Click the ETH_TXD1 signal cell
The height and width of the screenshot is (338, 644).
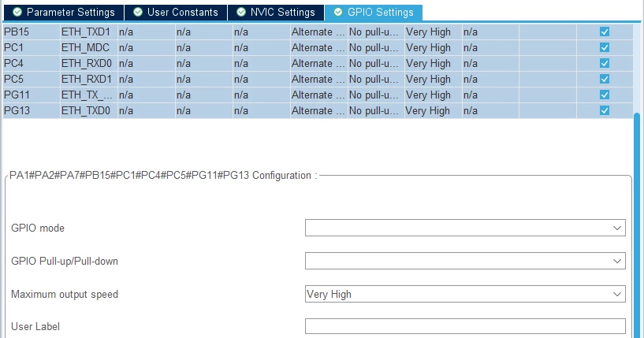[89, 32]
